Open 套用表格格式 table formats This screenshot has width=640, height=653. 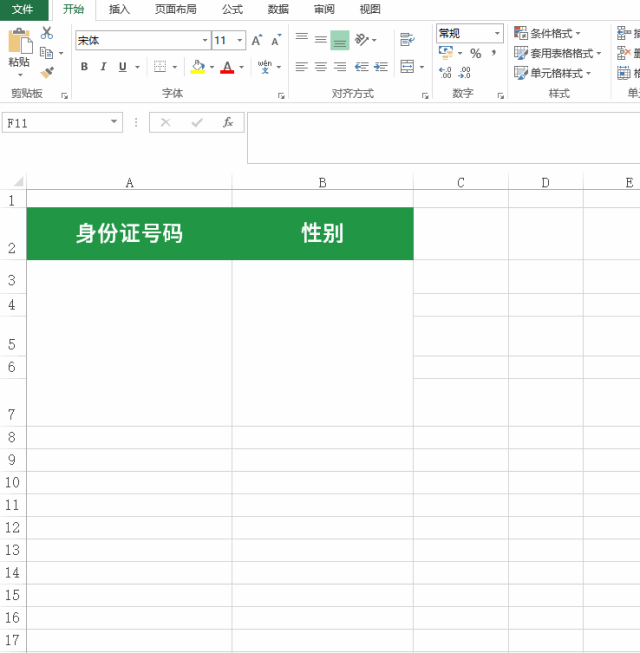click(558, 53)
